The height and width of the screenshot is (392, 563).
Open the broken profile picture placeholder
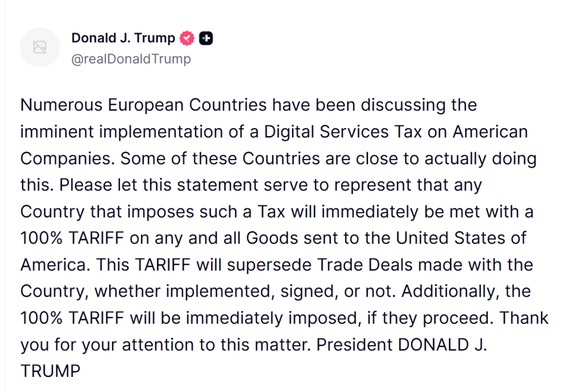[40, 47]
